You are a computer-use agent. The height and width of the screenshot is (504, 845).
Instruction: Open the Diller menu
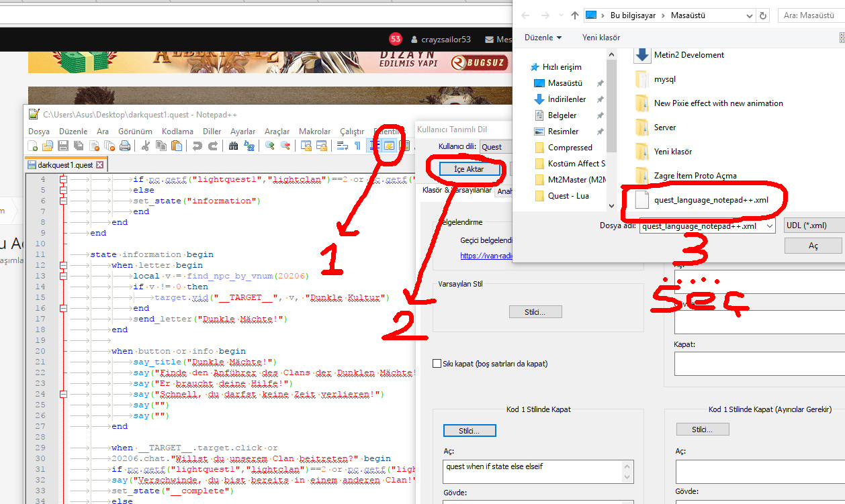click(212, 132)
